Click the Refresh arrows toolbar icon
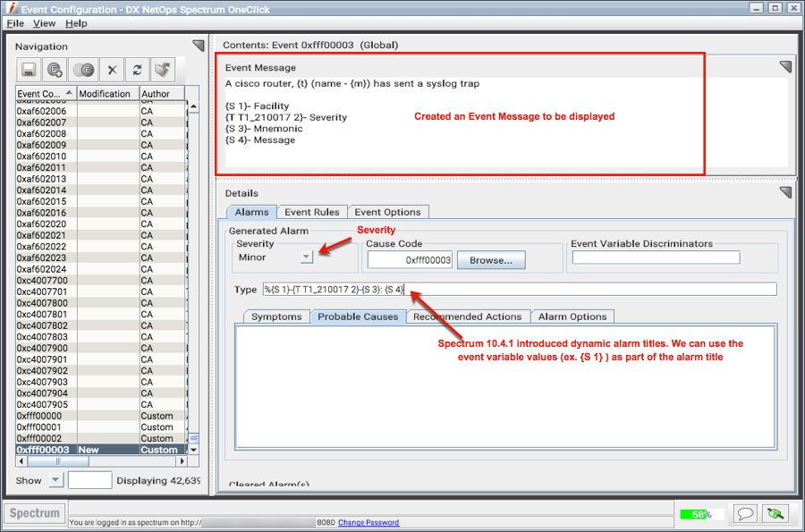805x532 pixels. click(137, 70)
